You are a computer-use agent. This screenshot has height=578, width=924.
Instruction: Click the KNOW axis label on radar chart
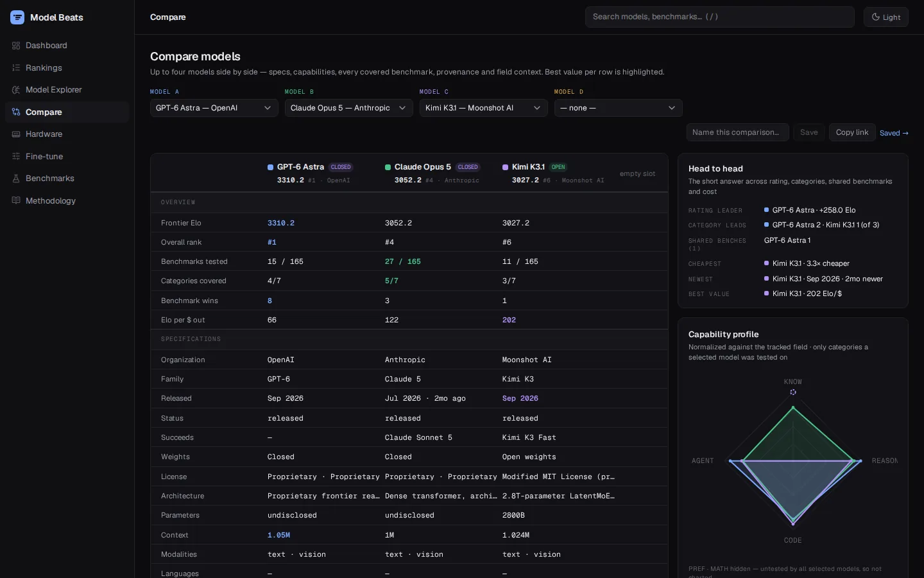point(793,381)
